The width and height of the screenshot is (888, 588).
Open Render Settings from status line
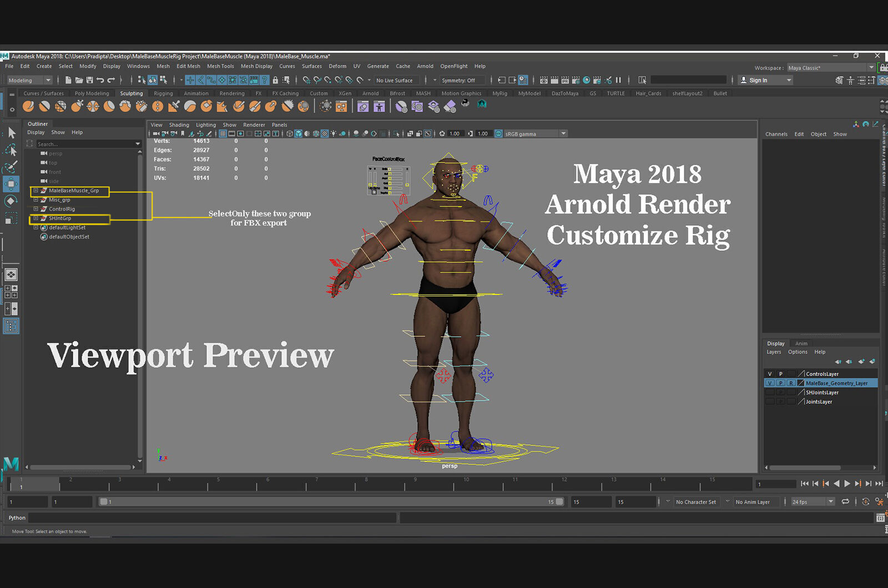tap(576, 80)
